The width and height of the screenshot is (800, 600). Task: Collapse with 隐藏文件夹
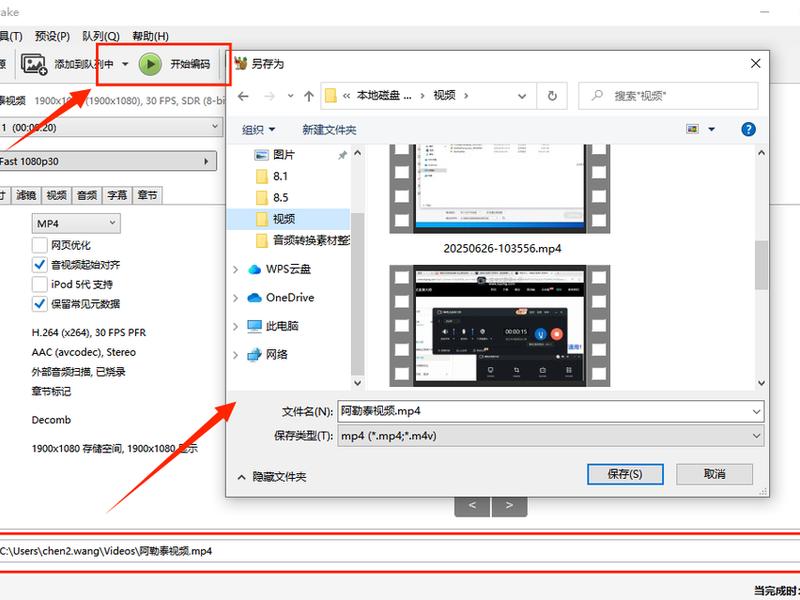(272, 477)
